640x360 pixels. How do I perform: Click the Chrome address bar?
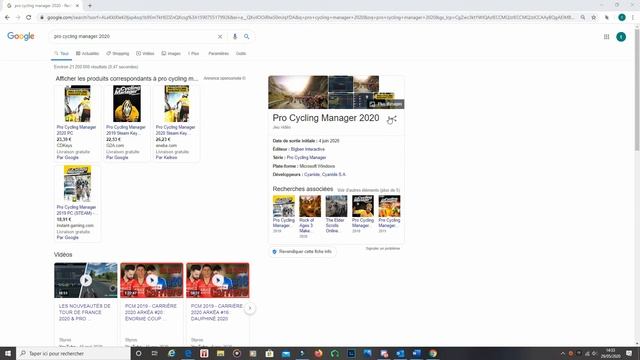pyautogui.click(x=310, y=18)
